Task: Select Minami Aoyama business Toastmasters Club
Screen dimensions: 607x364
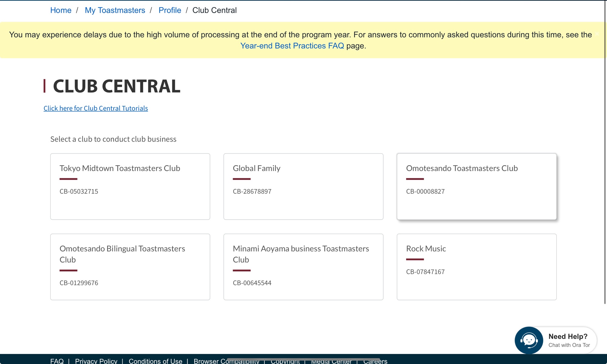Action: [x=303, y=267]
